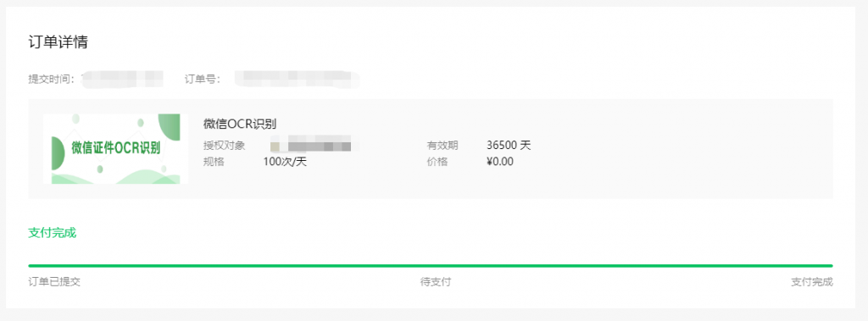Viewport: 868px width, 321px height.
Task: Click the 价格 field label
Action: click(x=437, y=162)
